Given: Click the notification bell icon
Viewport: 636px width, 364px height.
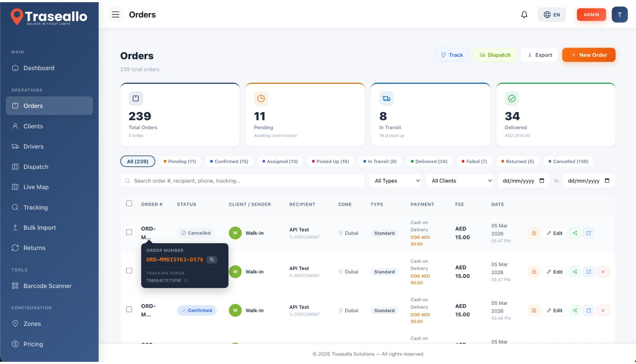Looking at the screenshot, I should [524, 15].
